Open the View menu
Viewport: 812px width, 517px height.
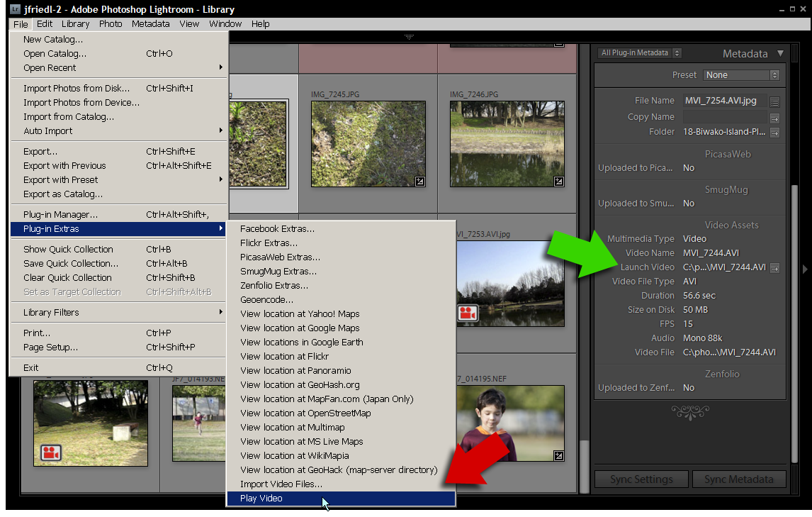pos(189,24)
